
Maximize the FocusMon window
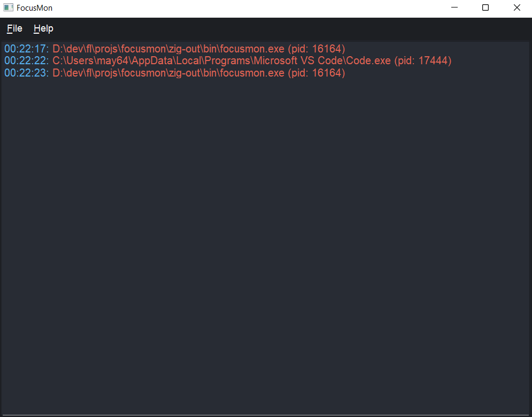tap(485, 7)
